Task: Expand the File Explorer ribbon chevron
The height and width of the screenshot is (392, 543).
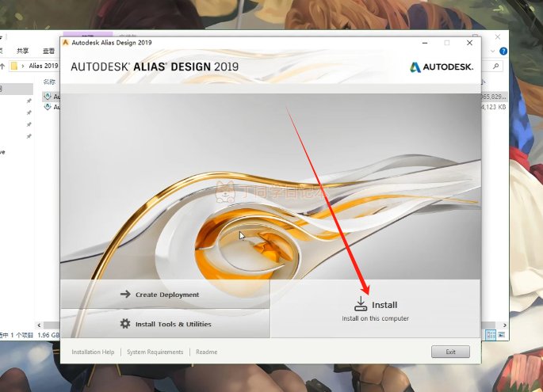Action: 493,51
